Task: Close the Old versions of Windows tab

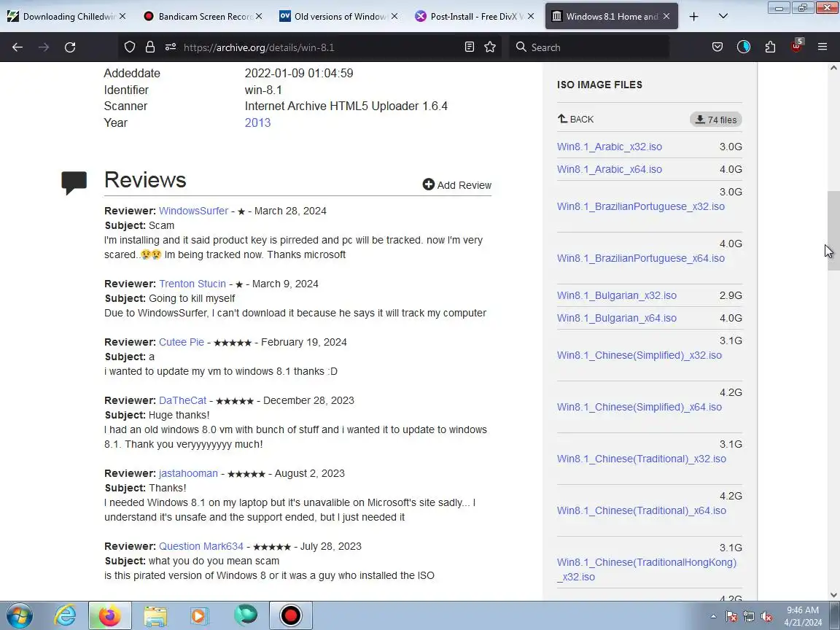Action: (x=394, y=16)
